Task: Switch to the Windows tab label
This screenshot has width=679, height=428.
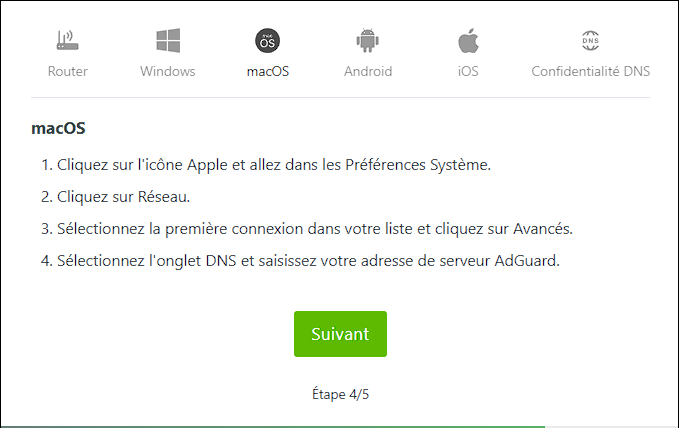Action: point(168,71)
